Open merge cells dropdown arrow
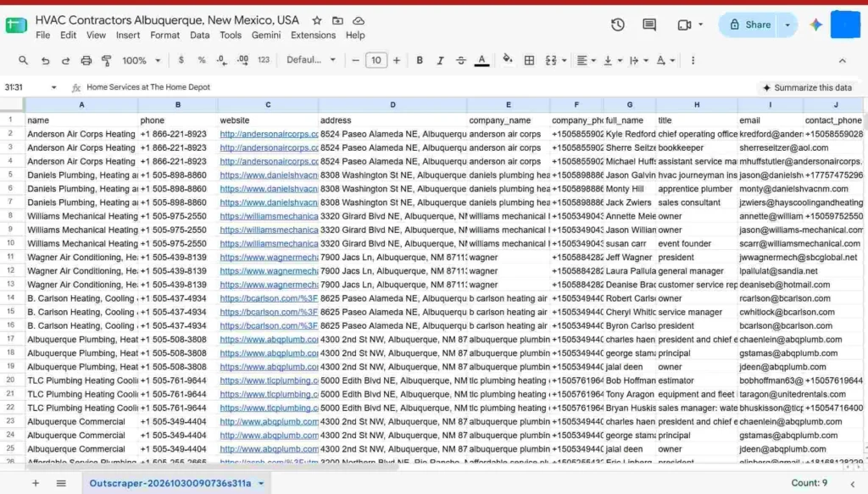This screenshot has height=494, width=868. coord(564,60)
